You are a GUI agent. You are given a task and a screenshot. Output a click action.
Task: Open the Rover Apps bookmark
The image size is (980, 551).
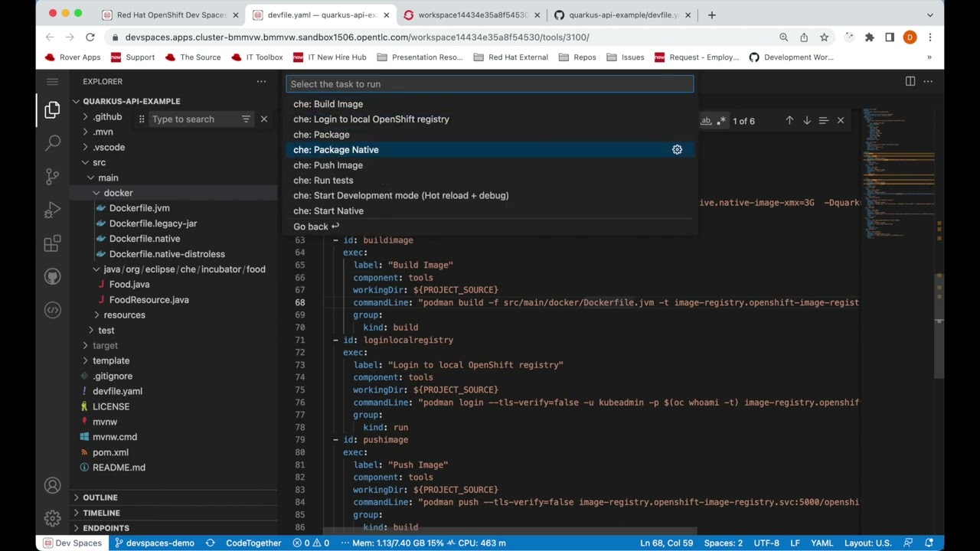pyautogui.click(x=73, y=57)
